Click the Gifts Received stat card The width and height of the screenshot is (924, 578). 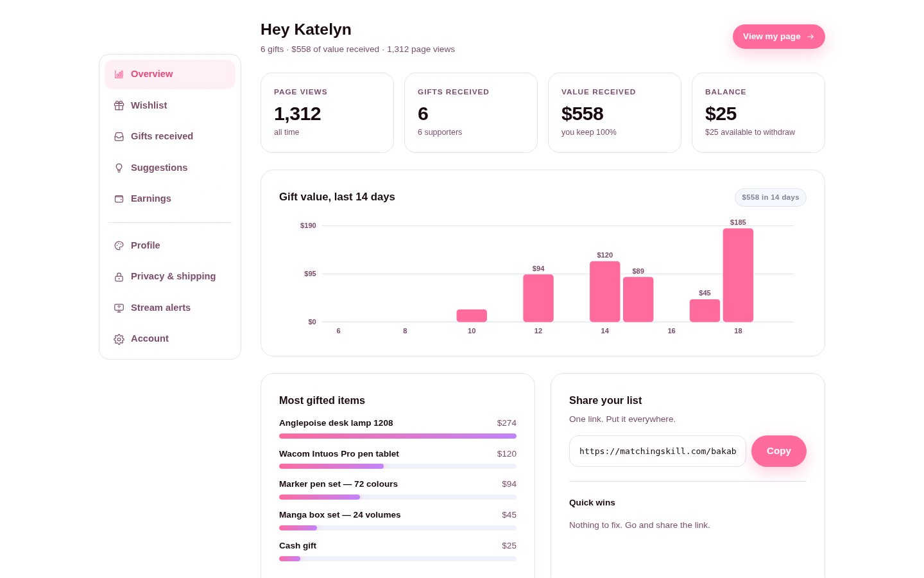point(471,112)
